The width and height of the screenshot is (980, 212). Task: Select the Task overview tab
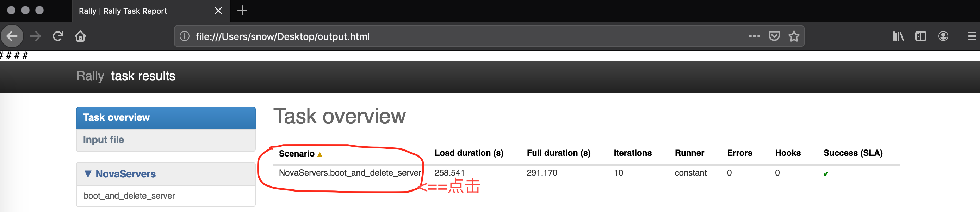(x=166, y=118)
